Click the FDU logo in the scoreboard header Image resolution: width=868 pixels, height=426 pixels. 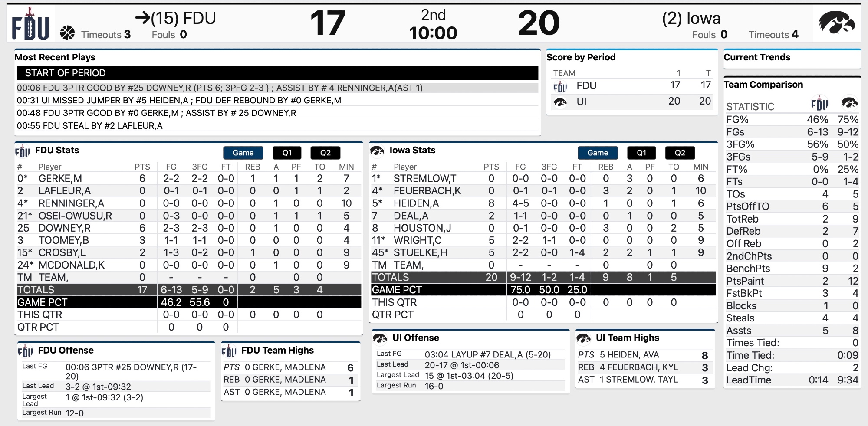point(30,24)
